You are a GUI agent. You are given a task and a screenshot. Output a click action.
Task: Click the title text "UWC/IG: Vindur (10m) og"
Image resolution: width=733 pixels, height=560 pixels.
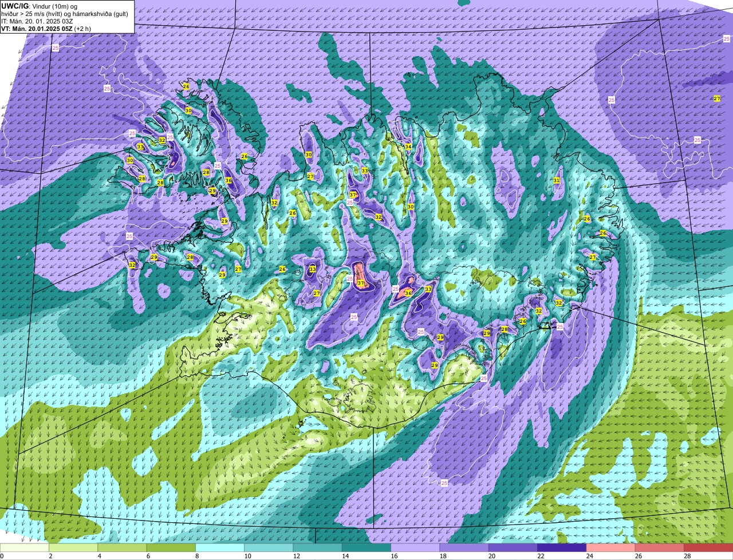coord(40,6)
